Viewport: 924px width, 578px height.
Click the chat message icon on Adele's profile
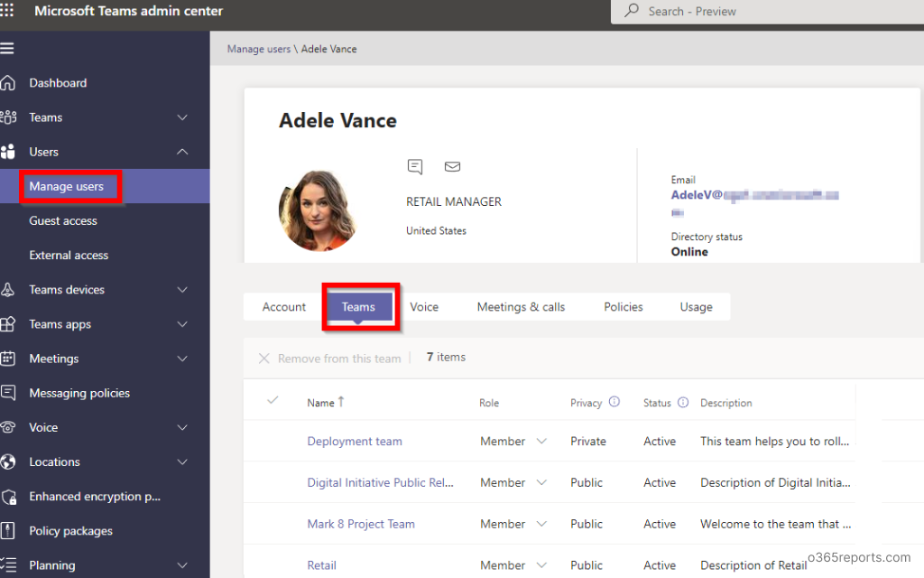point(415,166)
